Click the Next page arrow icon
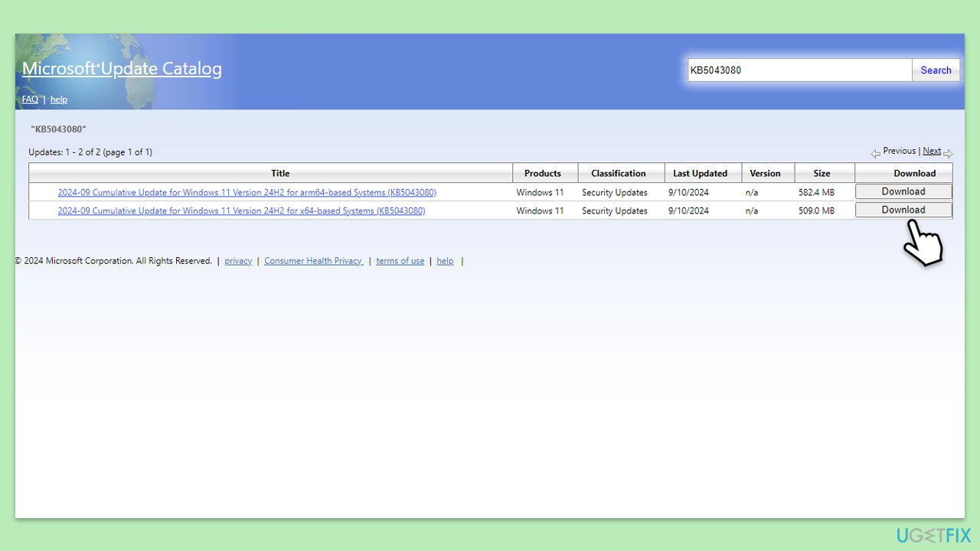 click(948, 153)
